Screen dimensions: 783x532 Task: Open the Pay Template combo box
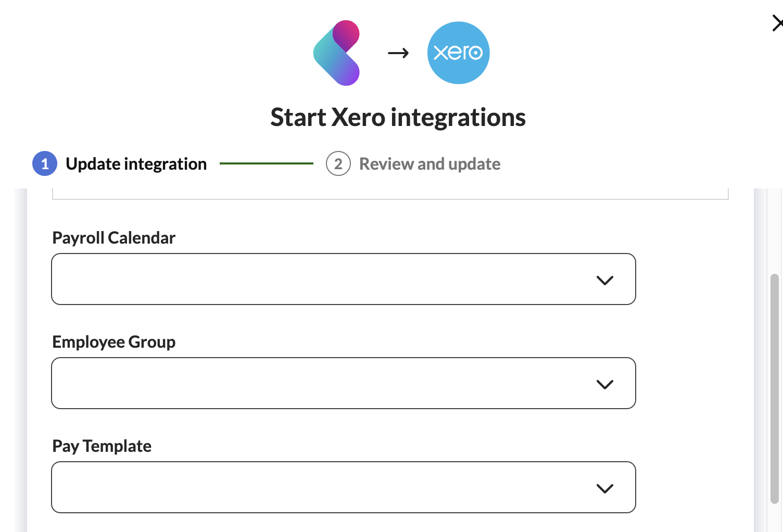[323, 487]
